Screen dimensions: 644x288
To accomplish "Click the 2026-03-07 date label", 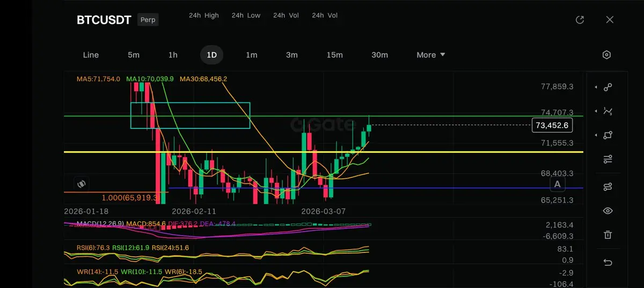I will [x=324, y=211].
